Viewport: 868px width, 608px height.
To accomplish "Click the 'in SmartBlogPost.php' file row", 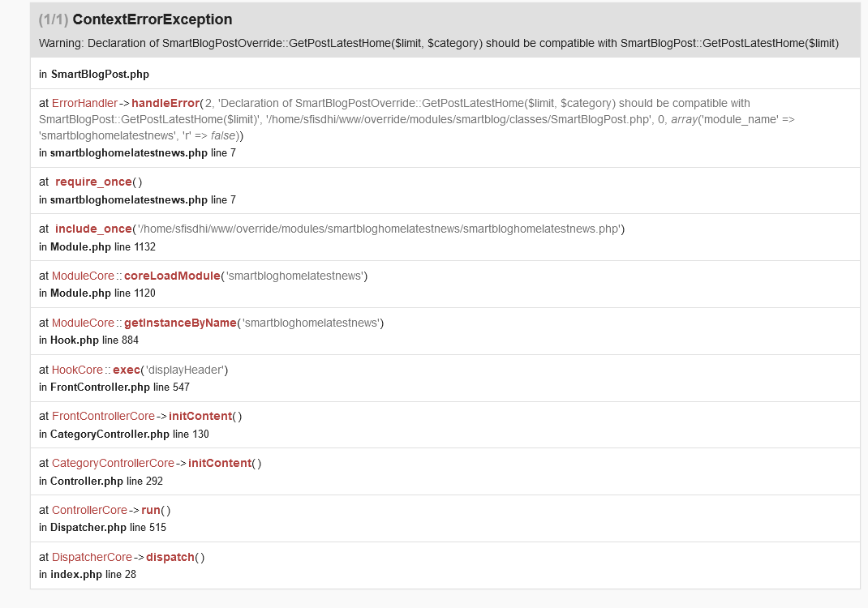I will tap(445, 74).
